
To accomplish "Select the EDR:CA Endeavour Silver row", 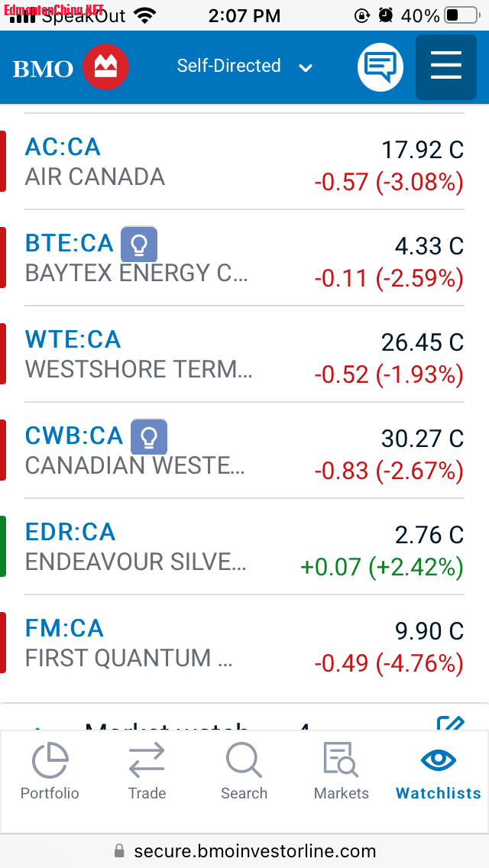I will click(244, 547).
